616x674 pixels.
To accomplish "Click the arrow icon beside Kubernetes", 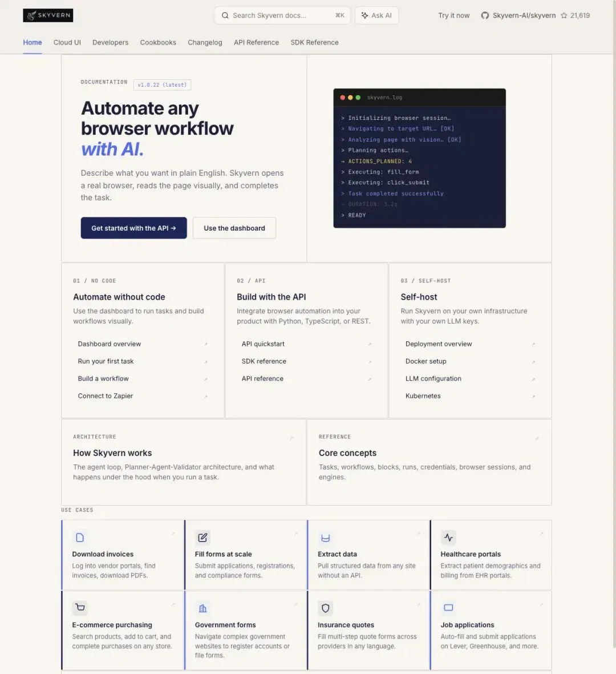I will click(x=533, y=396).
